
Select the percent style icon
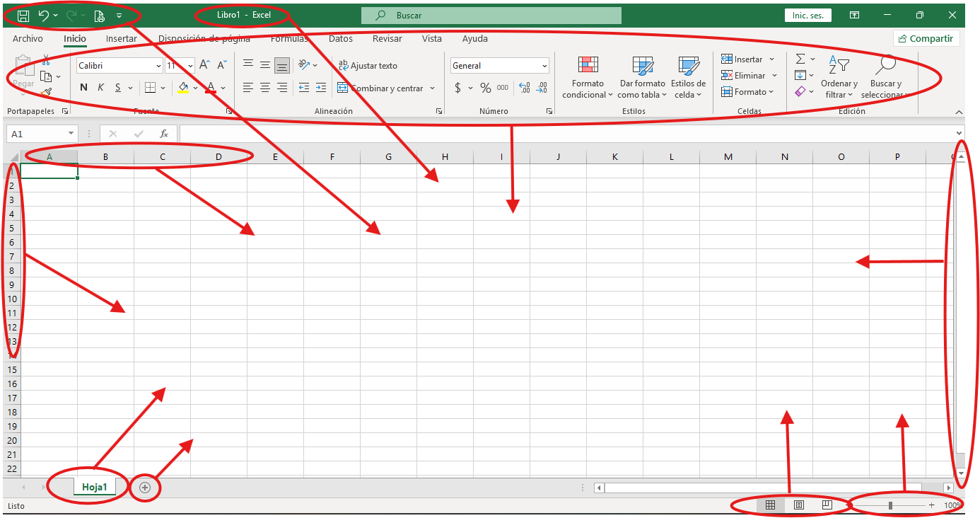486,88
